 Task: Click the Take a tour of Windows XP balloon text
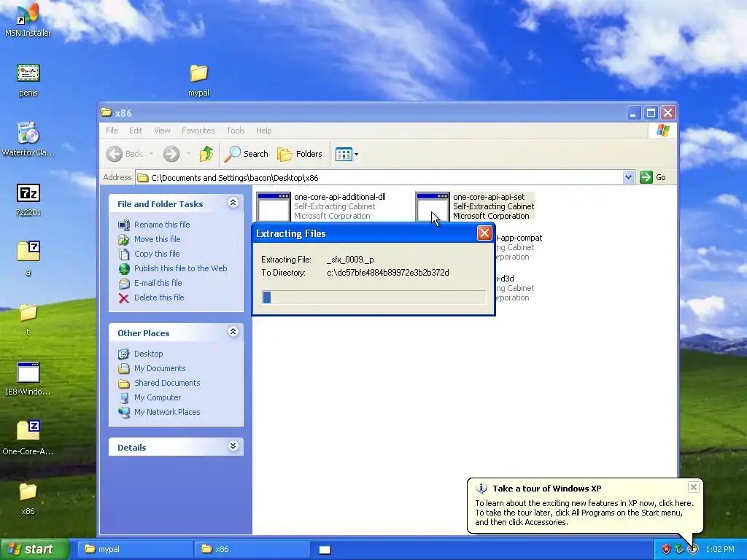point(547,489)
